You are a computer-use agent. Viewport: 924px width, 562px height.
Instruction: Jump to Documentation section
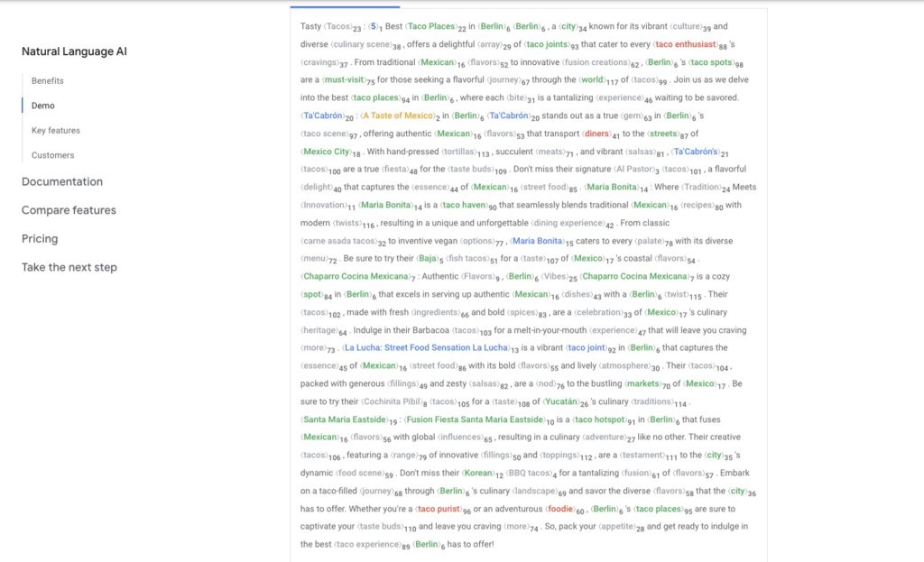point(62,181)
